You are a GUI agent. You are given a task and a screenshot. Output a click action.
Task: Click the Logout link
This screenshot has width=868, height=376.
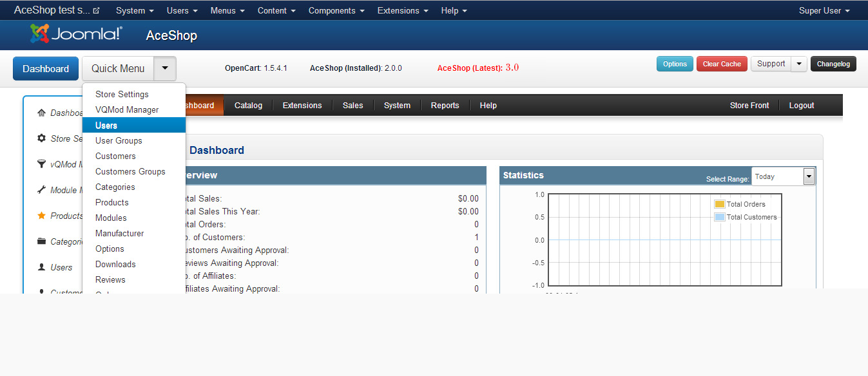click(x=802, y=105)
